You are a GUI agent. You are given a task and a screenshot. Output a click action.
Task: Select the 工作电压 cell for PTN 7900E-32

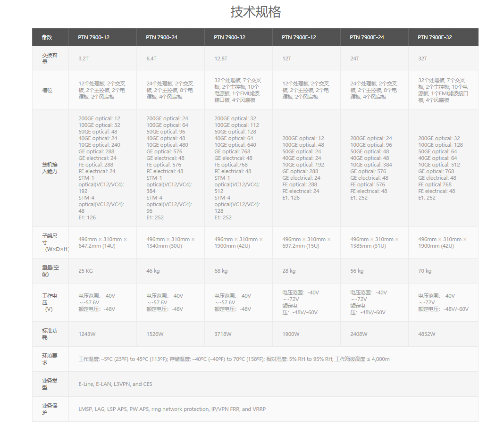pos(443,302)
